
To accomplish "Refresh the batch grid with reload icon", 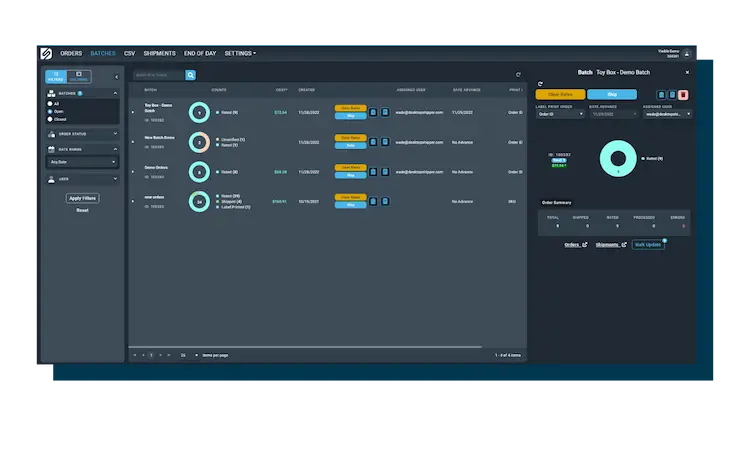I will pyautogui.click(x=518, y=75).
